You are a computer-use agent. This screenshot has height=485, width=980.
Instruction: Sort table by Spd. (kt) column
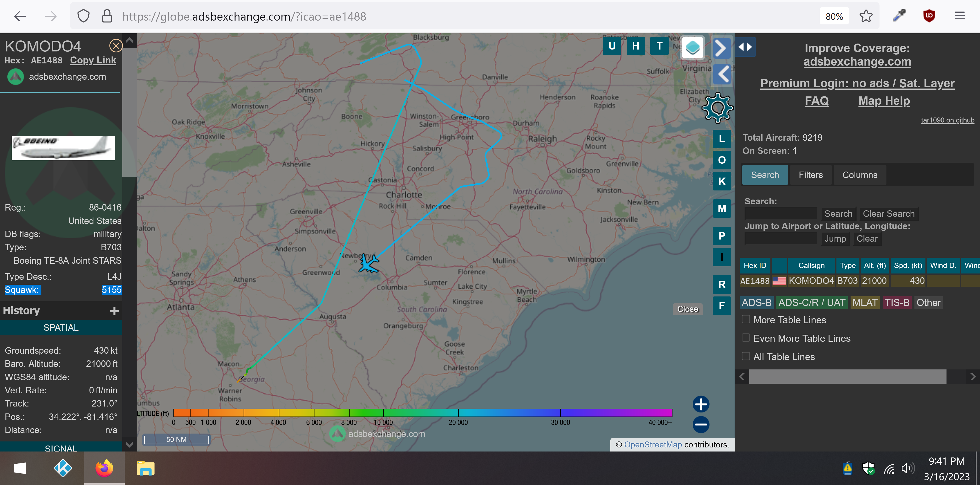[x=908, y=266]
